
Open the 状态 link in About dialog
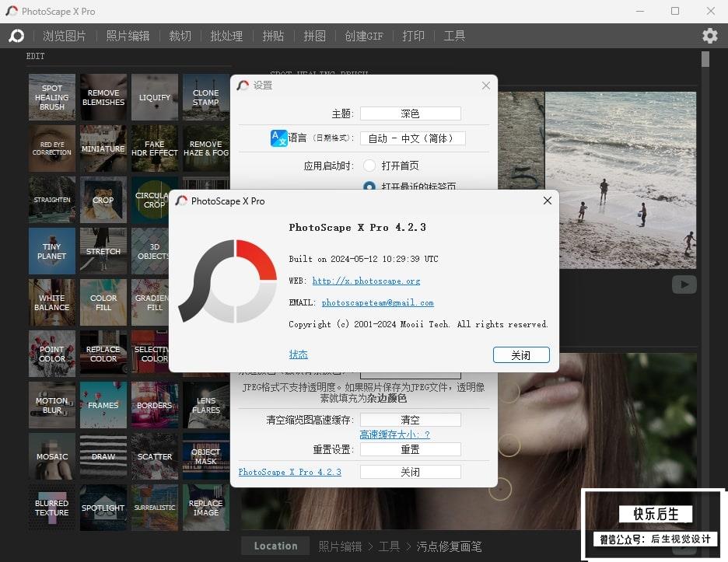pyautogui.click(x=298, y=354)
